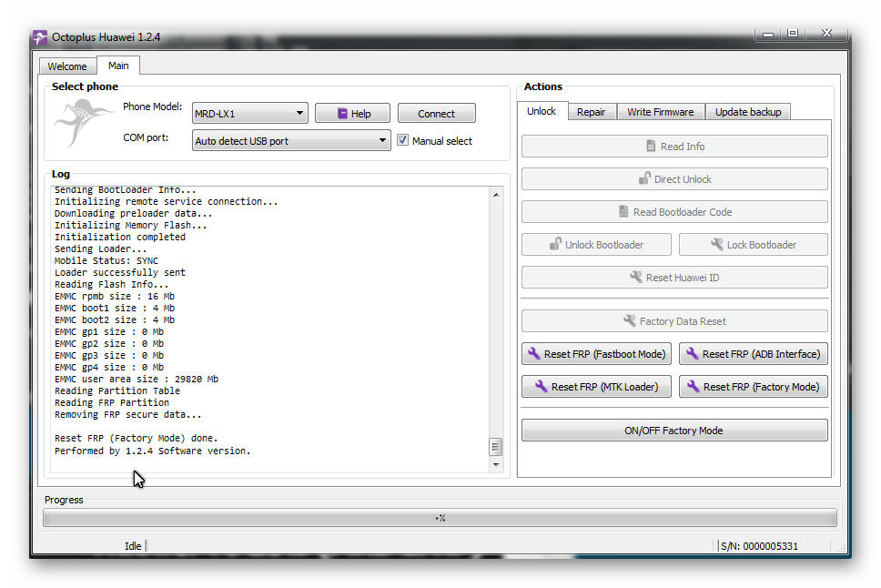Click the Octoplus app icon in title bar
This screenshot has width=881, height=588.
[x=40, y=37]
